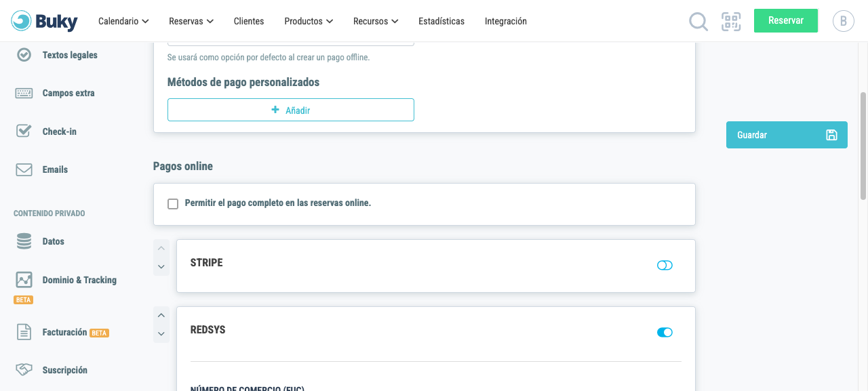Image resolution: width=868 pixels, height=391 pixels.
Task: Click the plus icon beside Añadir
Action: [x=275, y=110]
